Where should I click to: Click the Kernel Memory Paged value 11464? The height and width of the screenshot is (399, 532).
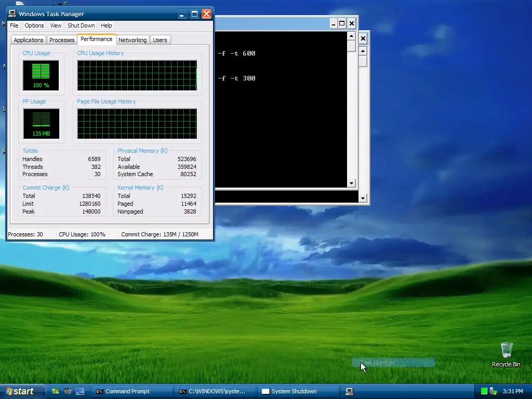click(x=189, y=204)
